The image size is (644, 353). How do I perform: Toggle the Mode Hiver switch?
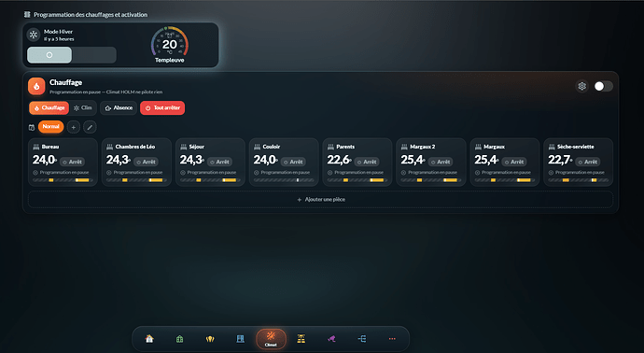(x=72, y=55)
